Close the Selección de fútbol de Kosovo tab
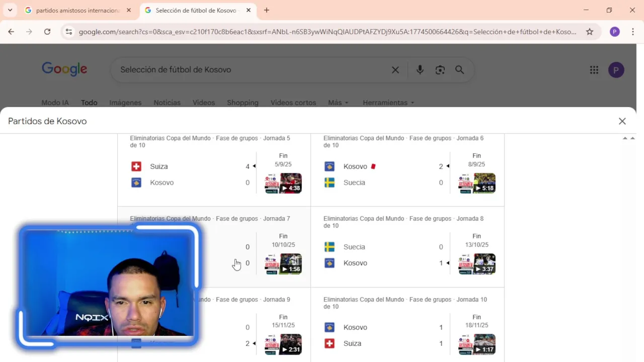 [x=249, y=10]
